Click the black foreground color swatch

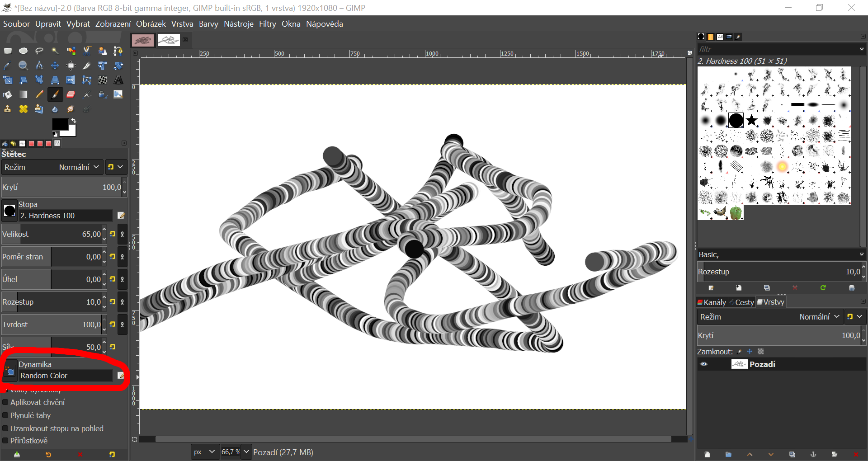[60, 124]
